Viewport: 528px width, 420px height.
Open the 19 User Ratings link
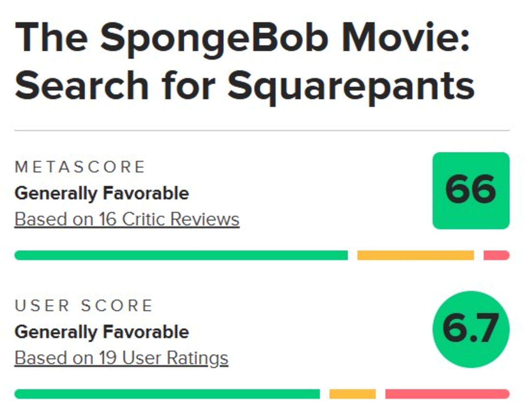click(121, 357)
